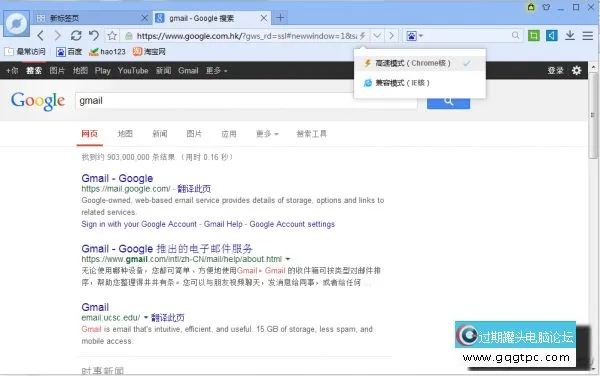The height and width of the screenshot is (376, 600).
Task: Click the browser logo icon
Action: (16, 24)
